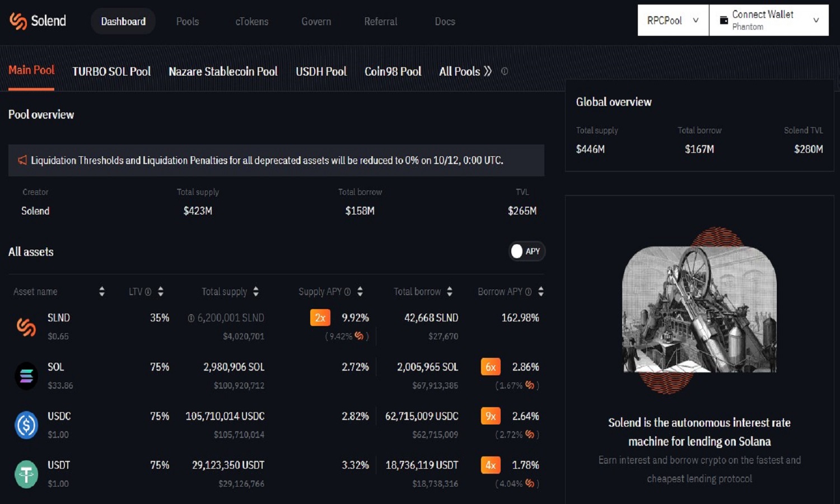Sort by Total borrow column
Viewport: 840px width, 504px height.
450,292
